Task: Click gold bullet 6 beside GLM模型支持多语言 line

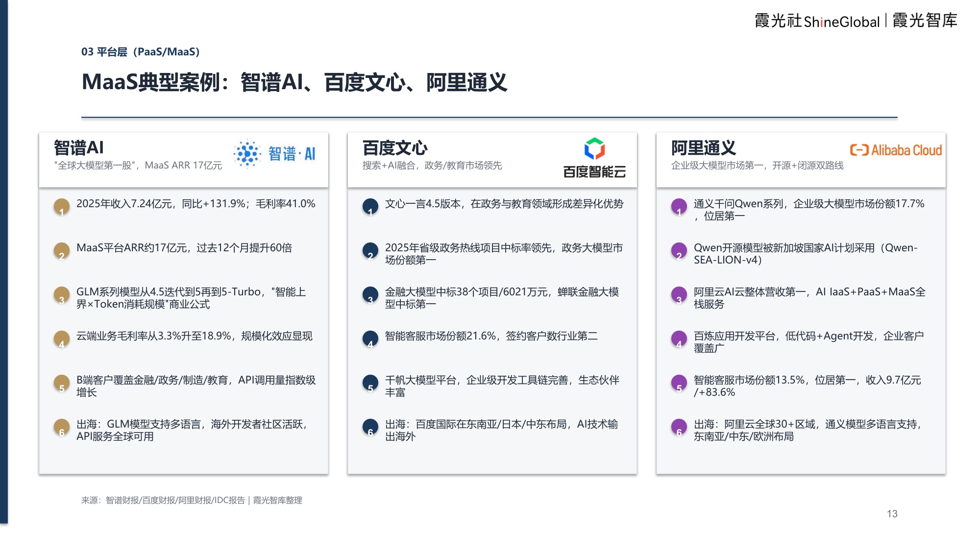Action: pos(62,427)
